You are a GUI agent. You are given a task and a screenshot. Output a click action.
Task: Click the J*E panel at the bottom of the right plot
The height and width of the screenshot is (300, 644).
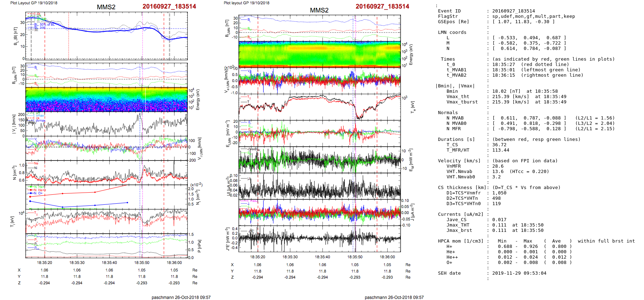coord(320,239)
